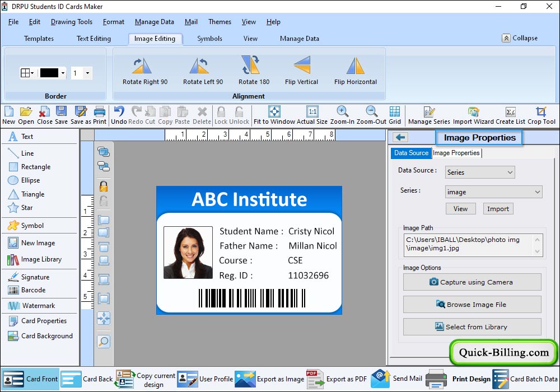
Task: Toggle the Grid toolbar icon
Action: tap(395, 115)
